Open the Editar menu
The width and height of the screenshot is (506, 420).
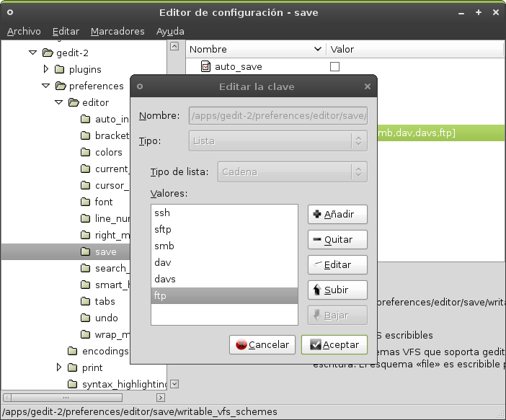pyautogui.click(x=66, y=31)
